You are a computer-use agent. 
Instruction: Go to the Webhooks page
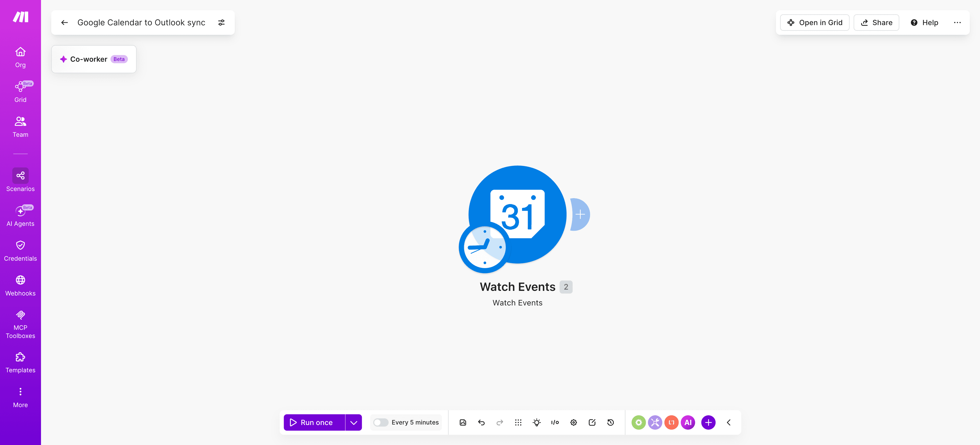[21, 285]
